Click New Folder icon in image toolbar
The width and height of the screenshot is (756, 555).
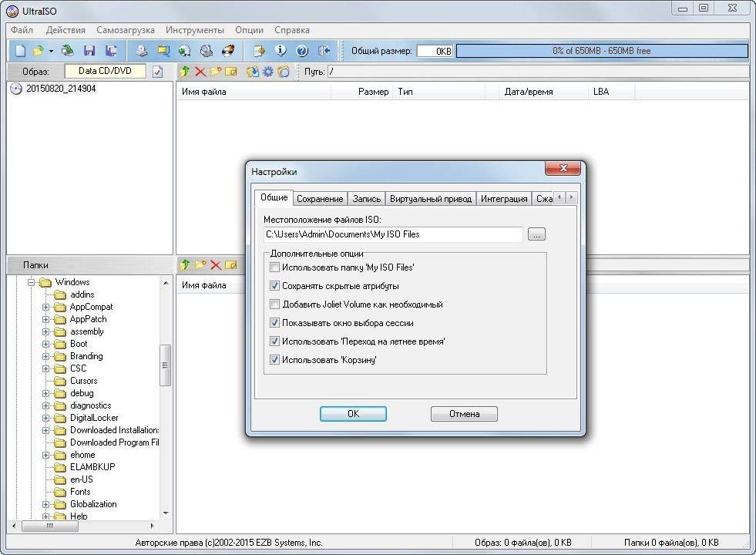point(216,72)
